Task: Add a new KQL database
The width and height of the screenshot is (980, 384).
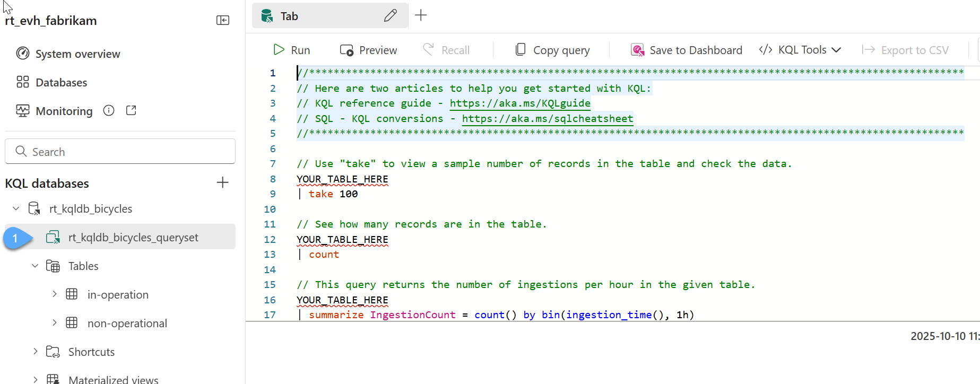Action: pos(223,182)
